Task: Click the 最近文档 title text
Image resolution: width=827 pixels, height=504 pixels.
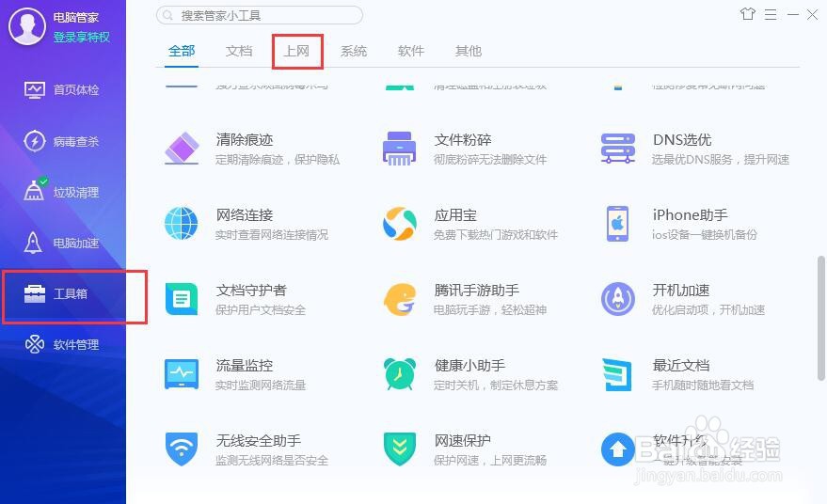Action: [x=681, y=366]
